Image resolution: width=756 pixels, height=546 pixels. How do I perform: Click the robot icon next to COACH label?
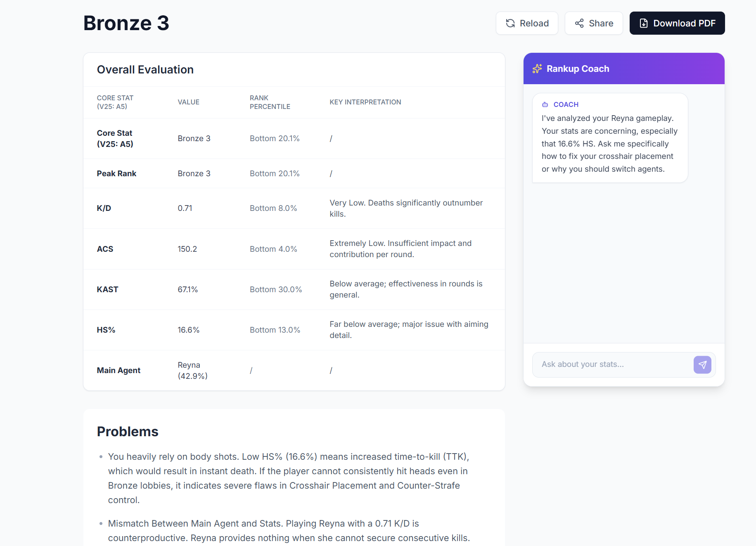click(x=544, y=104)
